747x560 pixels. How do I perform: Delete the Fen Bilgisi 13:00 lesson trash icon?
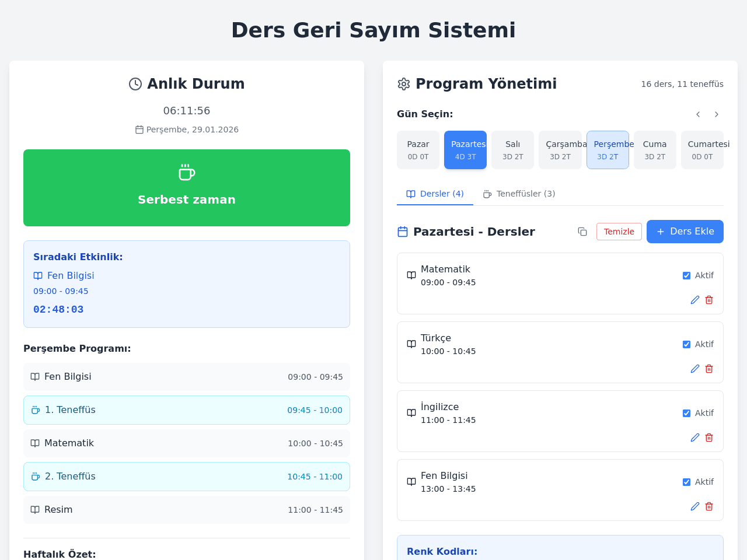[709, 506]
